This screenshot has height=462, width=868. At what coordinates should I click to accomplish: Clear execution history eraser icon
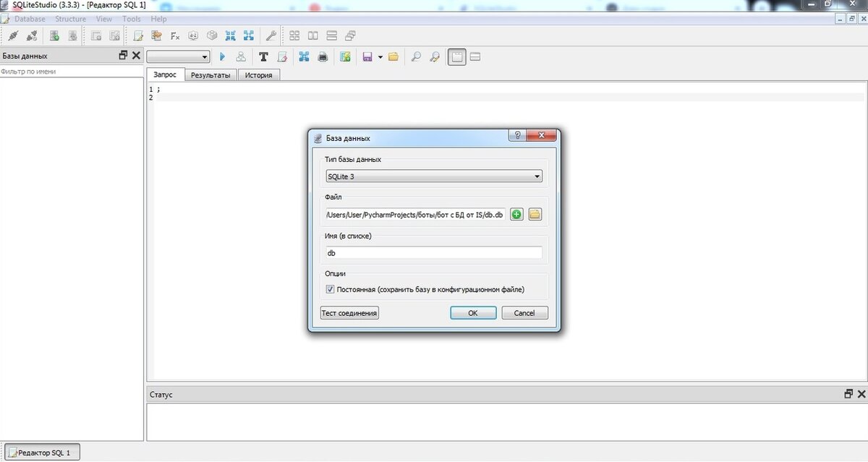click(x=282, y=56)
